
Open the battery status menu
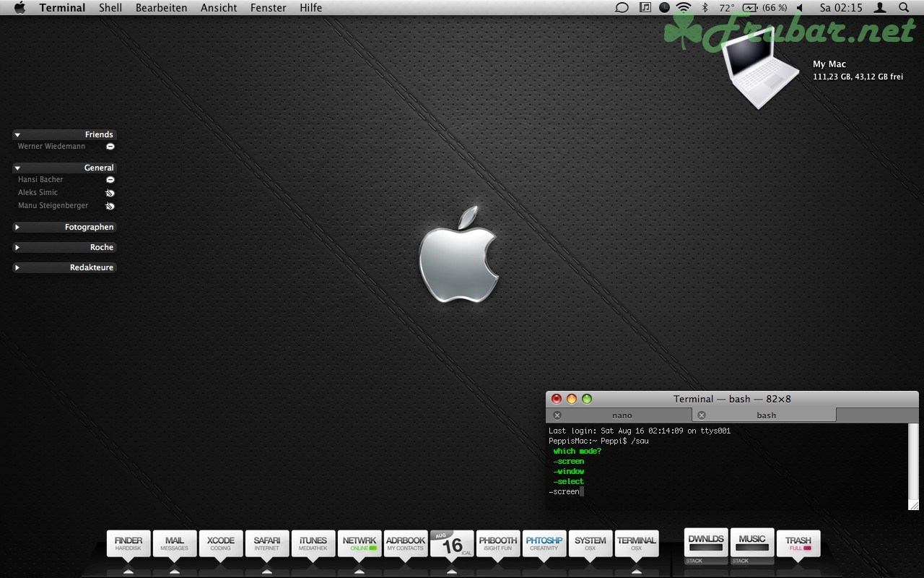click(751, 8)
